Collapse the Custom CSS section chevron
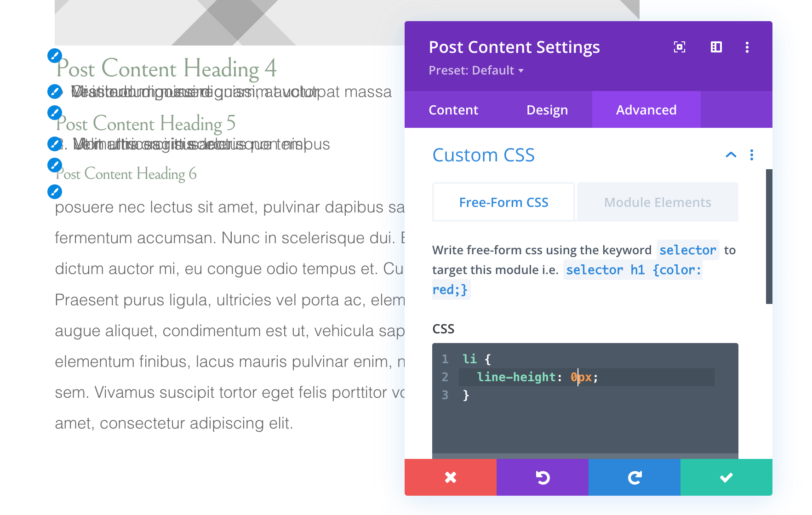Screen dimensions: 812x515 tap(731, 155)
